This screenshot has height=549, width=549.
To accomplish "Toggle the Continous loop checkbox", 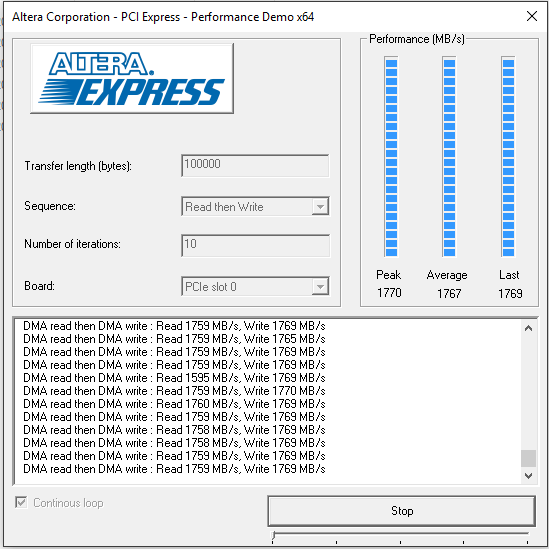I will point(21,503).
